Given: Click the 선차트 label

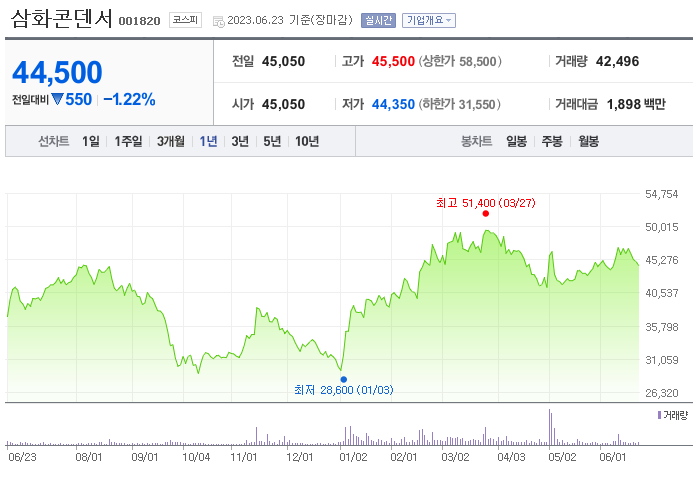Looking at the screenshot, I should [x=53, y=141].
